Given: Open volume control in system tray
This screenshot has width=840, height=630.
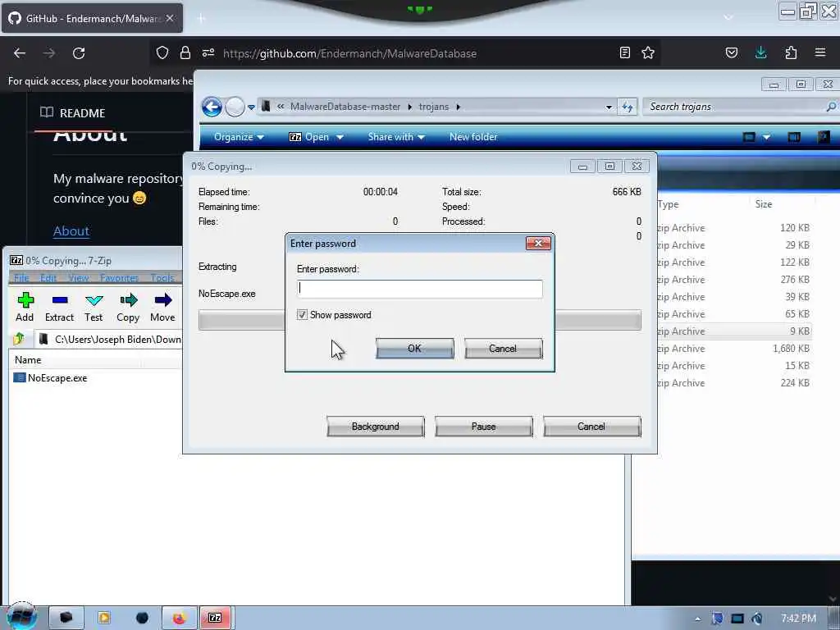Looking at the screenshot, I should [757, 619].
